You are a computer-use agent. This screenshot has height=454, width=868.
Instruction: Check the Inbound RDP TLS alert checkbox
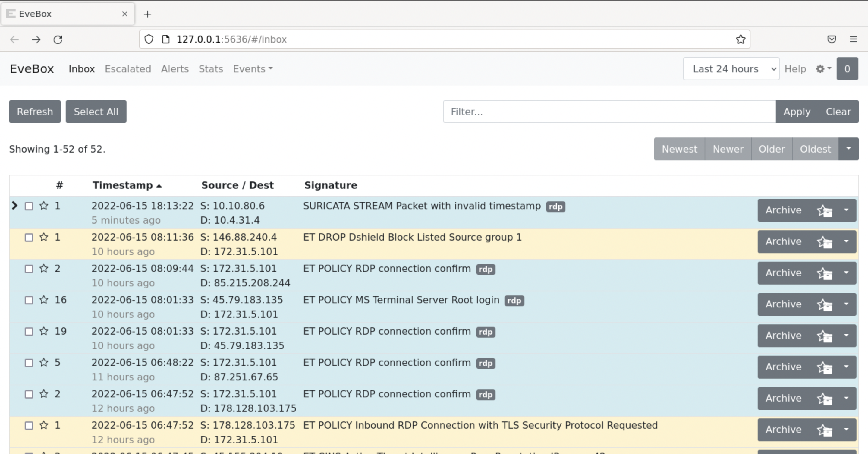point(29,426)
